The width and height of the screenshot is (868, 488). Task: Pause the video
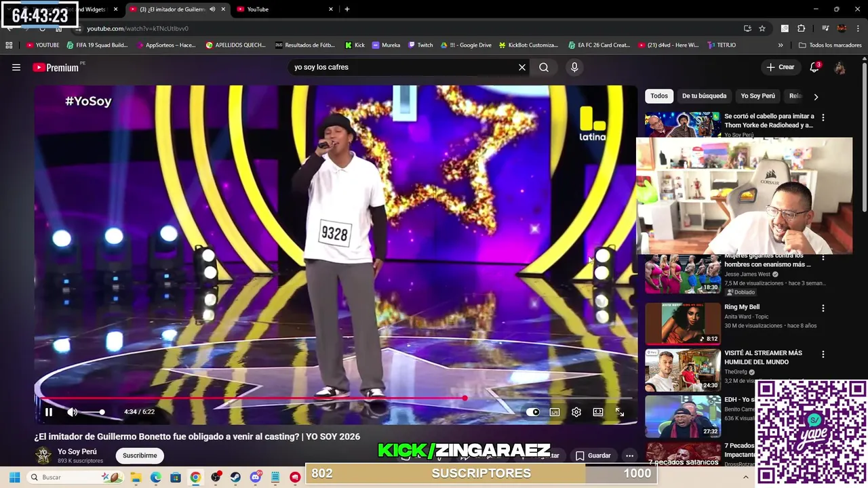[49, 411]
